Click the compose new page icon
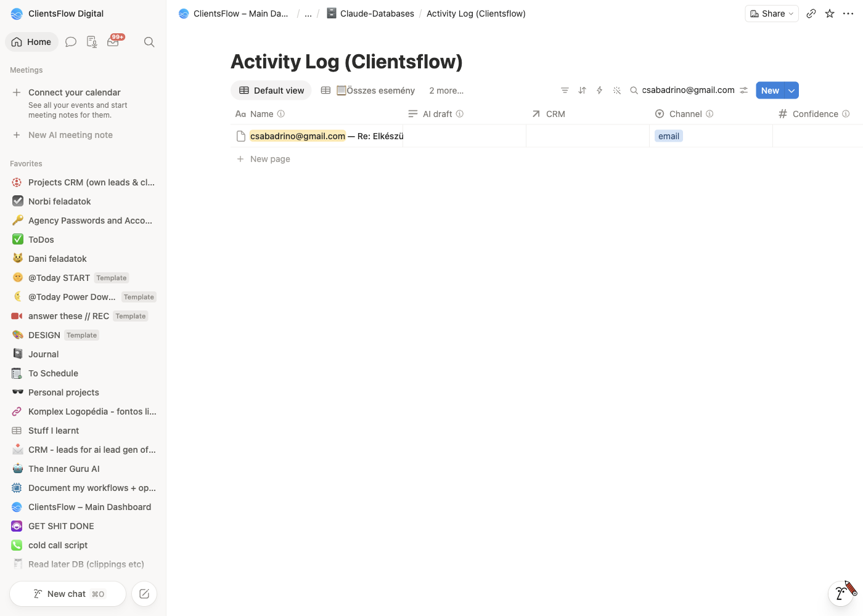Viewport: 863px width, 616px height. (144, 594)
